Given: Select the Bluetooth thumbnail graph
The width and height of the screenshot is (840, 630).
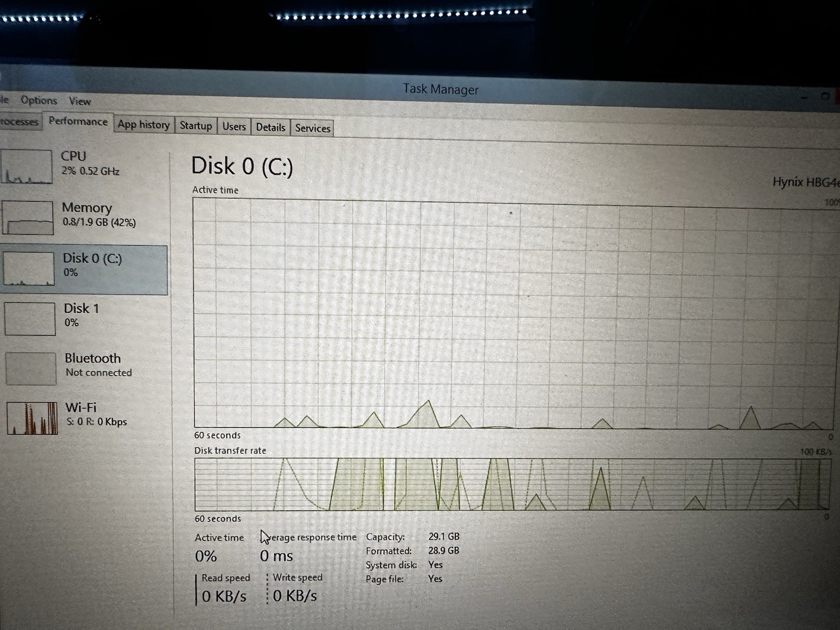Looking at the screenshot, I should point(31,369).
